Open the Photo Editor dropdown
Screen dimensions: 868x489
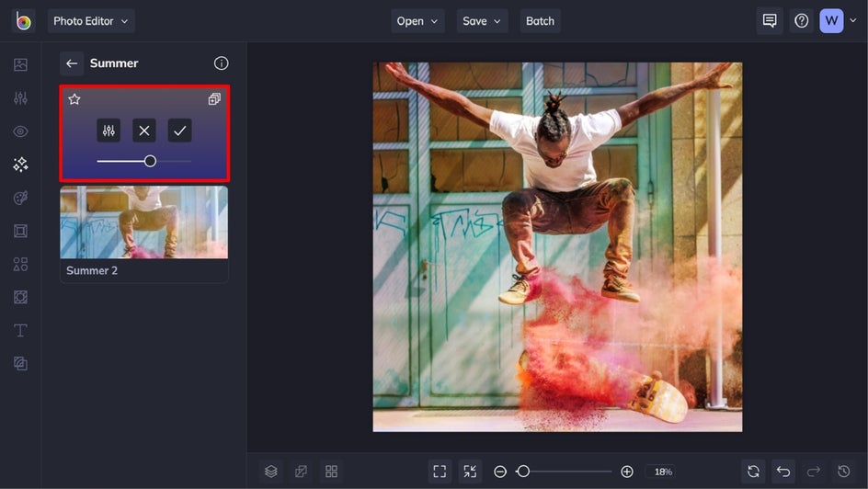pyautogui.click(x=91, y=21)
